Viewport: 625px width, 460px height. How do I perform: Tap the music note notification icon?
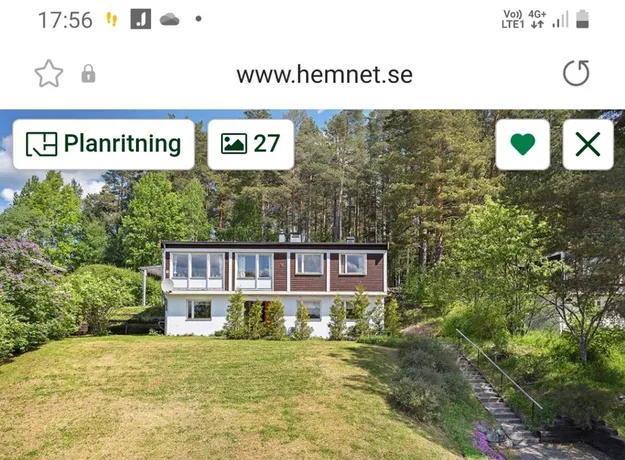click(141, 19)
